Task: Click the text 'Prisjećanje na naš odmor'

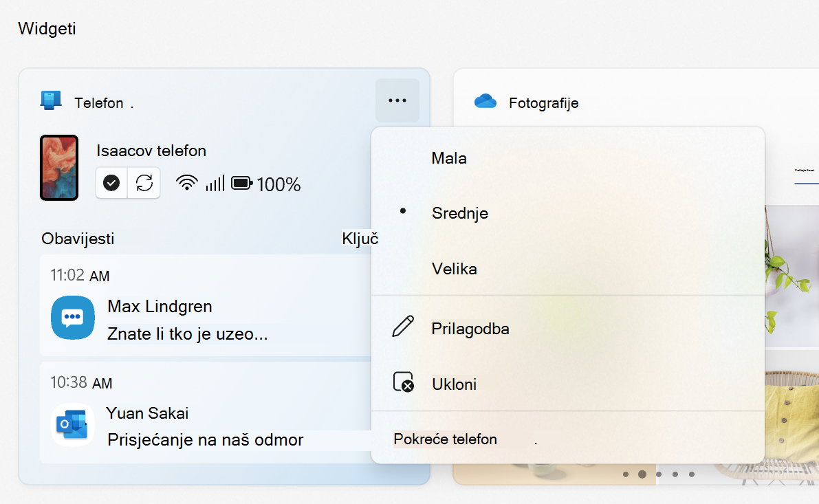Action: coord(206,440)
